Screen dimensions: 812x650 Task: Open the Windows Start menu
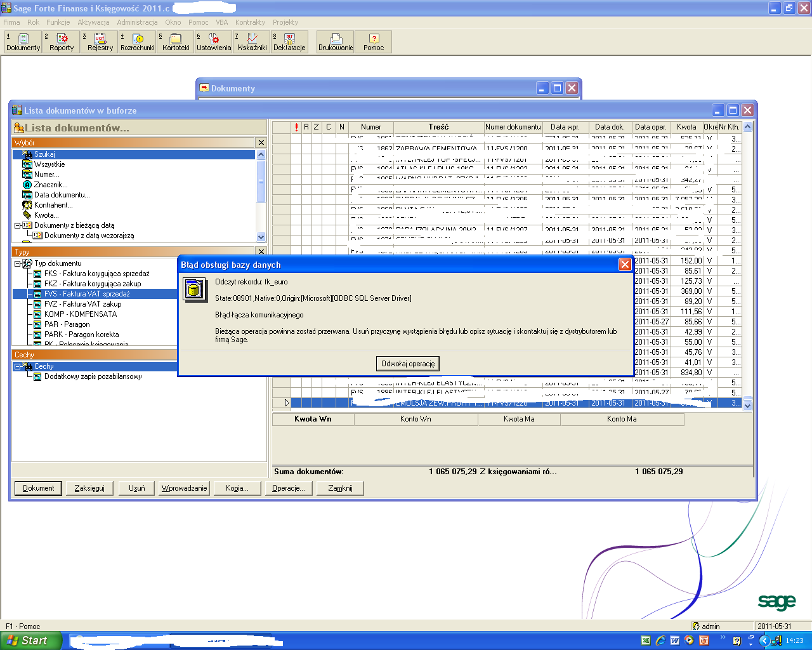tap(30, 640)
